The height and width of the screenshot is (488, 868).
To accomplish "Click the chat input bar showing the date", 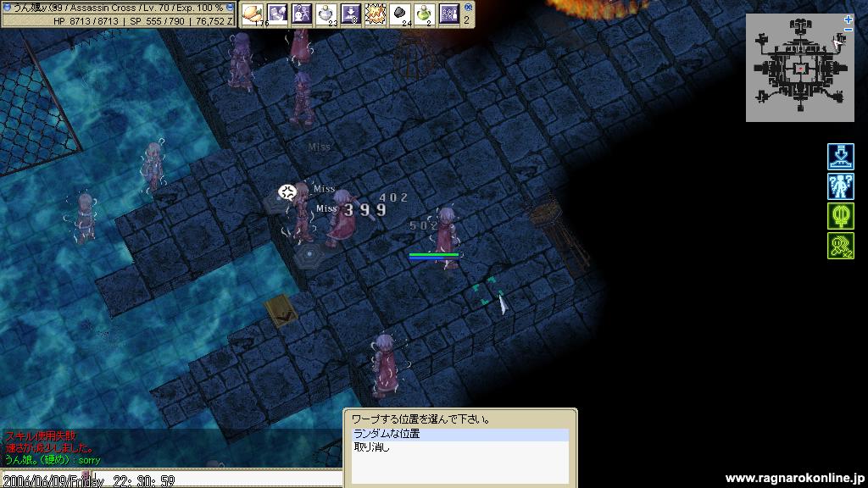I will [171, 480].
